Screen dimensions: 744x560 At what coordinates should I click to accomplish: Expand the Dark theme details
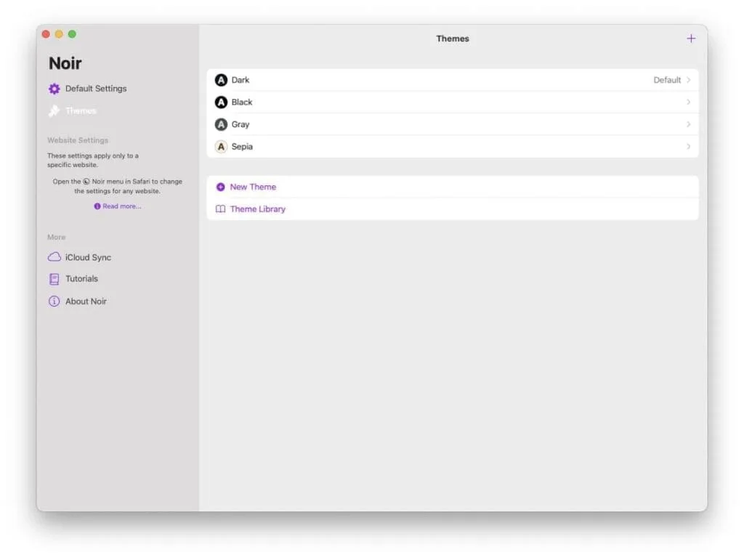pos(688,80)
